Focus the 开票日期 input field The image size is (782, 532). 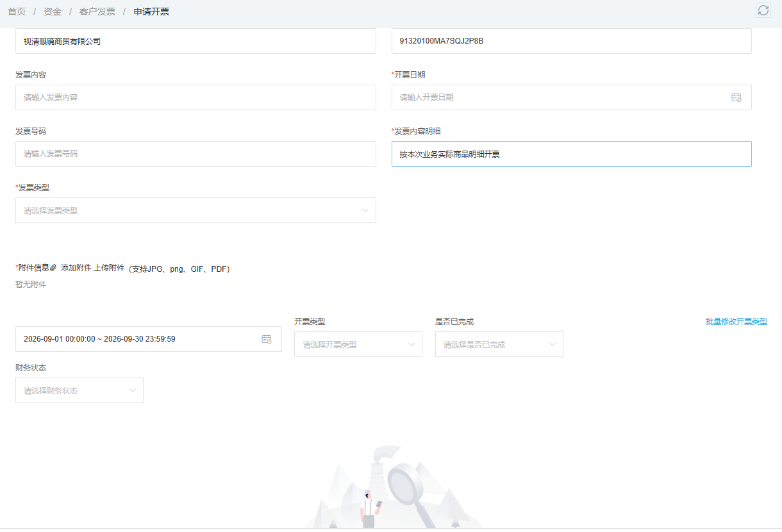click(571, 97)
